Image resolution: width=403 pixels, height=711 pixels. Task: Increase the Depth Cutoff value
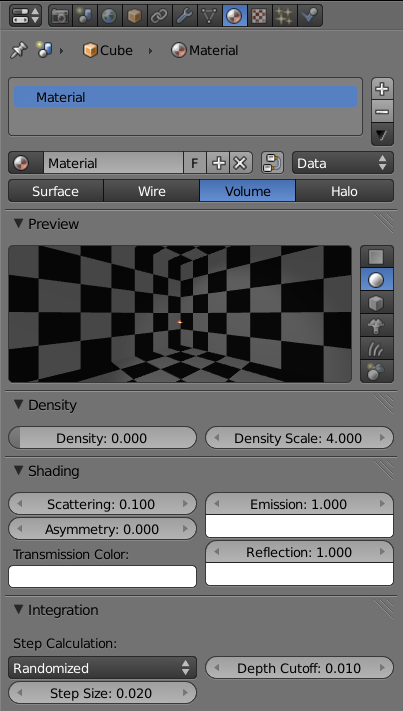coord(382,668)
